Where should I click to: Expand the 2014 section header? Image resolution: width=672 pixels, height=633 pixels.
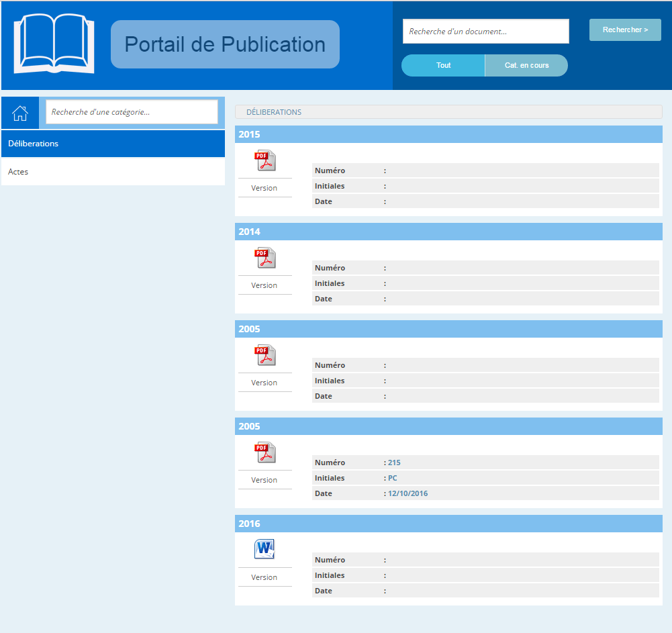tap(448, 232)
